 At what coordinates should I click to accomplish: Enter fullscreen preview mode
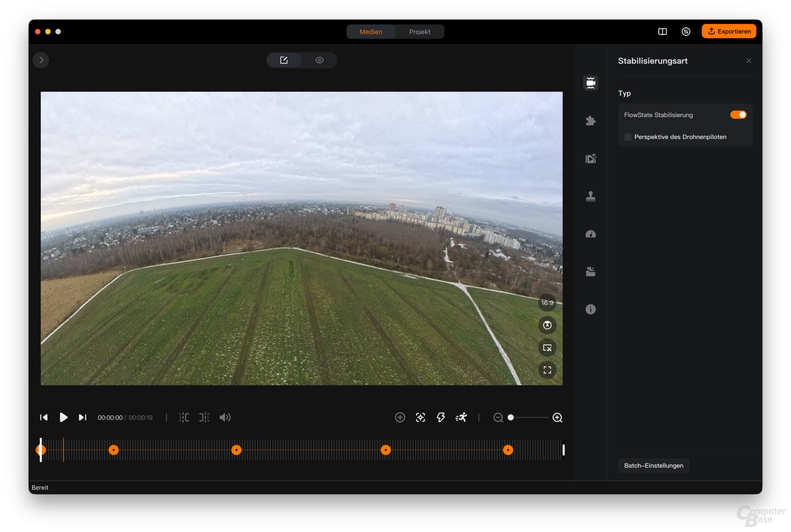click(547, 370)
